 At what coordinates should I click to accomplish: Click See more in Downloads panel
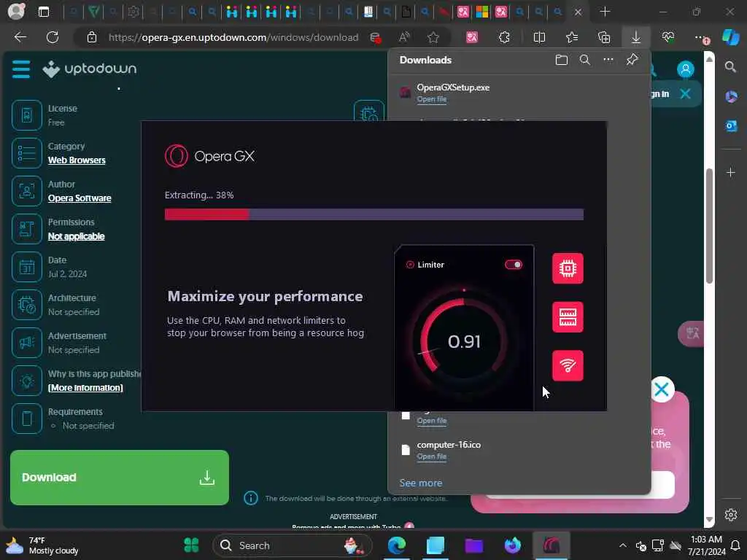click(421, 483)
